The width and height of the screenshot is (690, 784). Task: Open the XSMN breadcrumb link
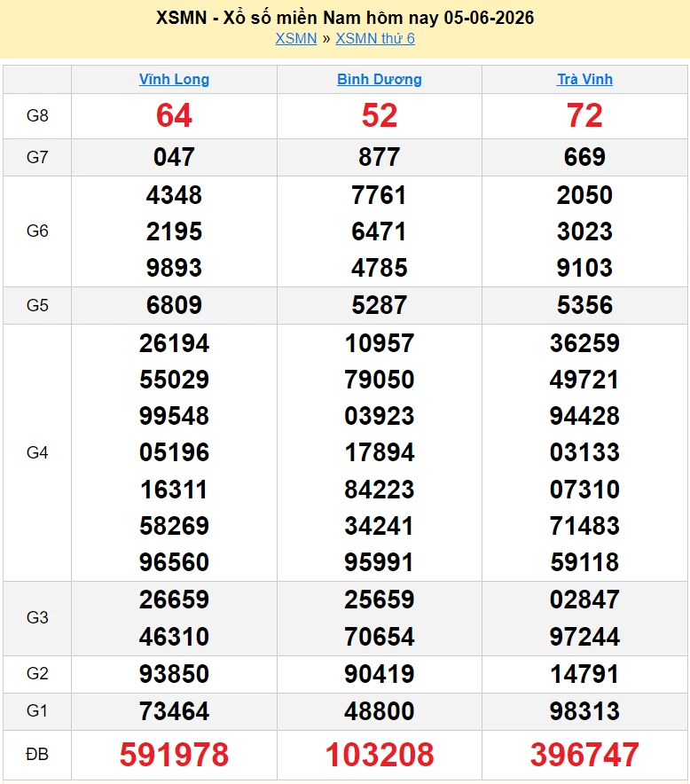(x=296, y=38)
